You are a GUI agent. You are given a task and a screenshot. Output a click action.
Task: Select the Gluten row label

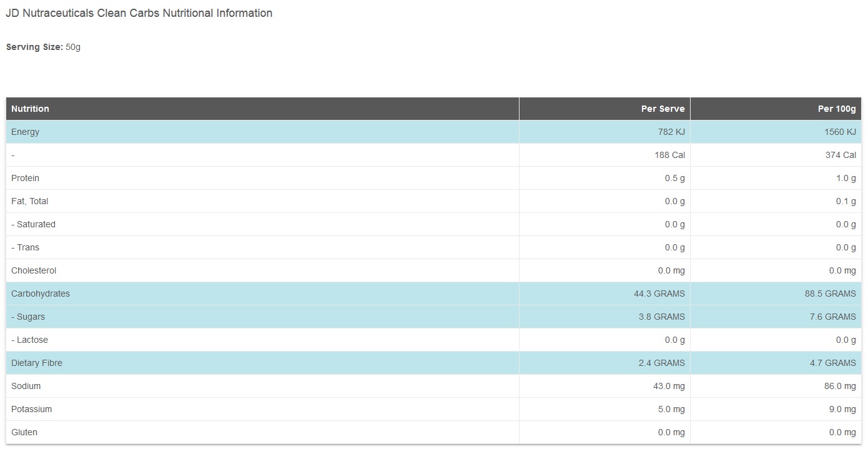tap(24, 432)
